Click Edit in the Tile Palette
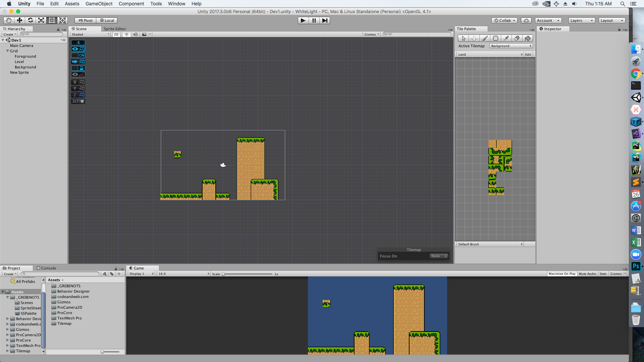644x362 pixels. (528, 54)
